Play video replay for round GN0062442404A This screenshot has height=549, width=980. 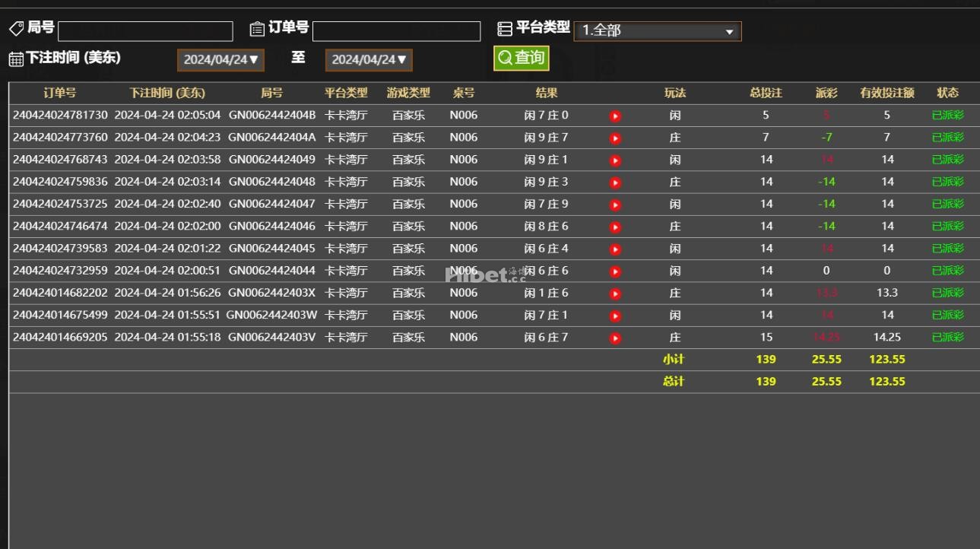615,138
